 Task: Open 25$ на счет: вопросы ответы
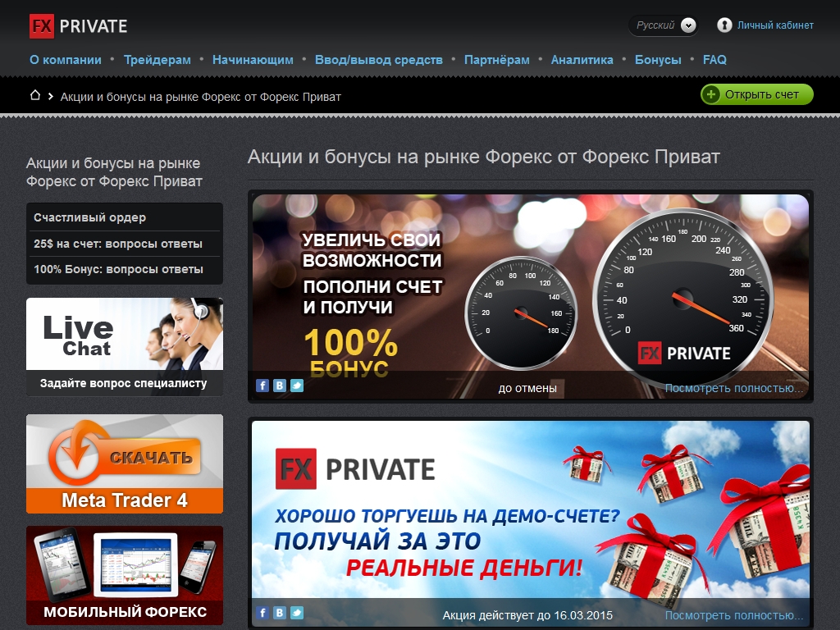[118, 244]
